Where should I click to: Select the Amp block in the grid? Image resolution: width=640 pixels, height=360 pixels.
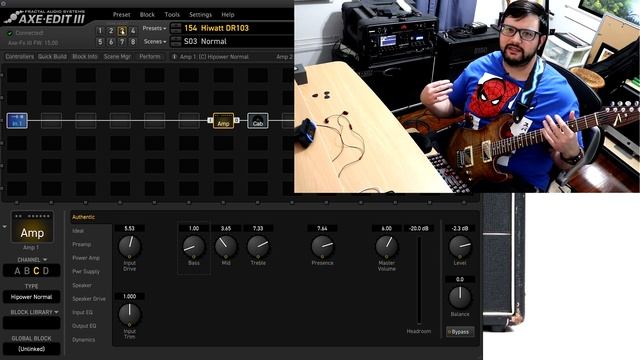(223, 121)
